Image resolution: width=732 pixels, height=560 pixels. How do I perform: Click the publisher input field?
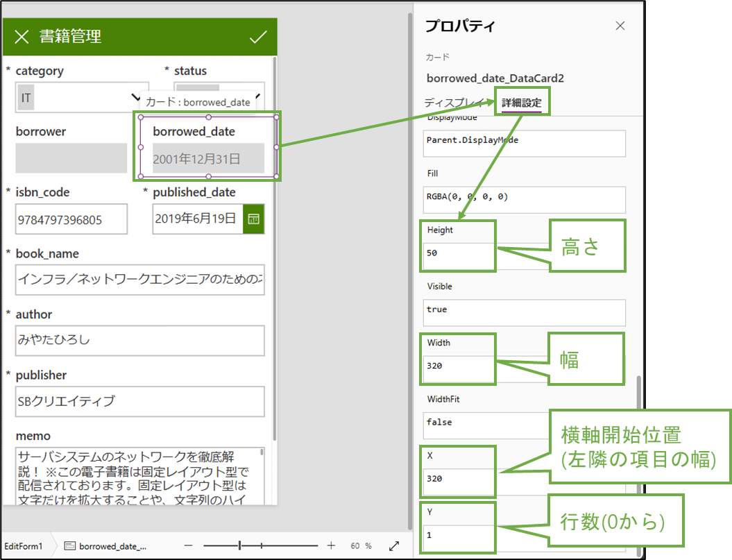tap(139, 401)
